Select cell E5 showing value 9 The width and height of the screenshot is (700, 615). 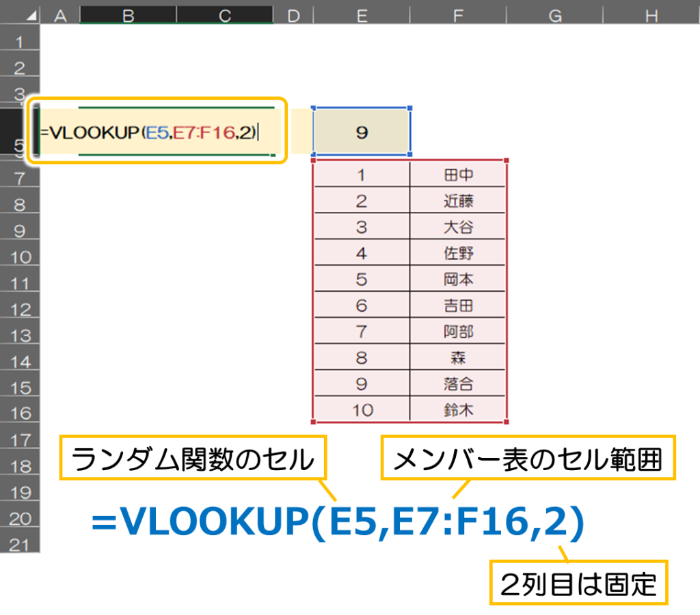362,133
